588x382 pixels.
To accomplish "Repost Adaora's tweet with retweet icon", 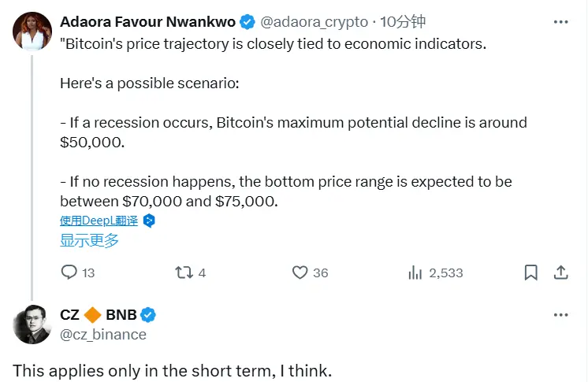I will (183, 273).
